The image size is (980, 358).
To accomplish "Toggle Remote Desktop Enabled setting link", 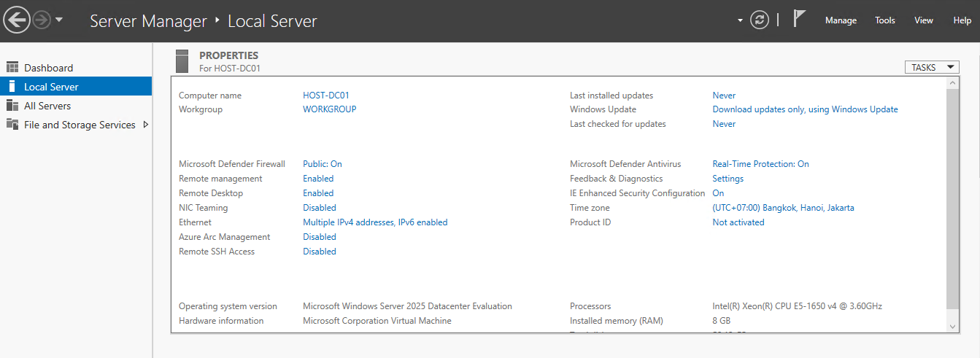I will 318,193.
